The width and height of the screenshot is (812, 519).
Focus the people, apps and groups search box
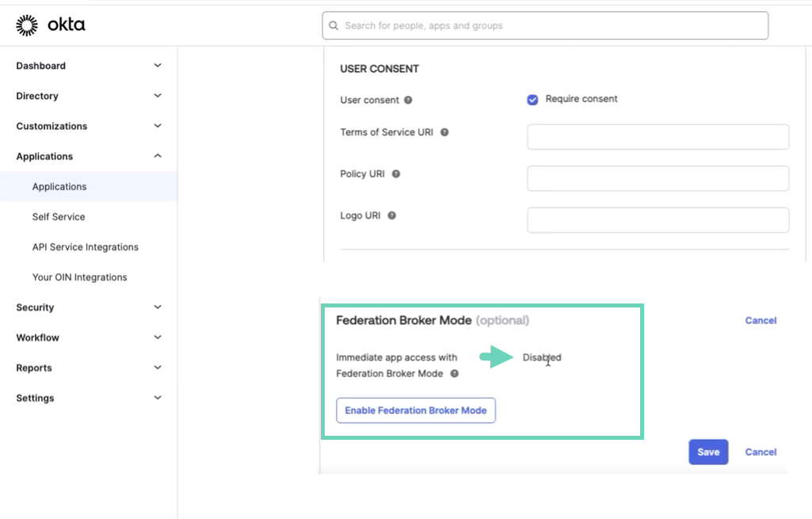point(547,25)
